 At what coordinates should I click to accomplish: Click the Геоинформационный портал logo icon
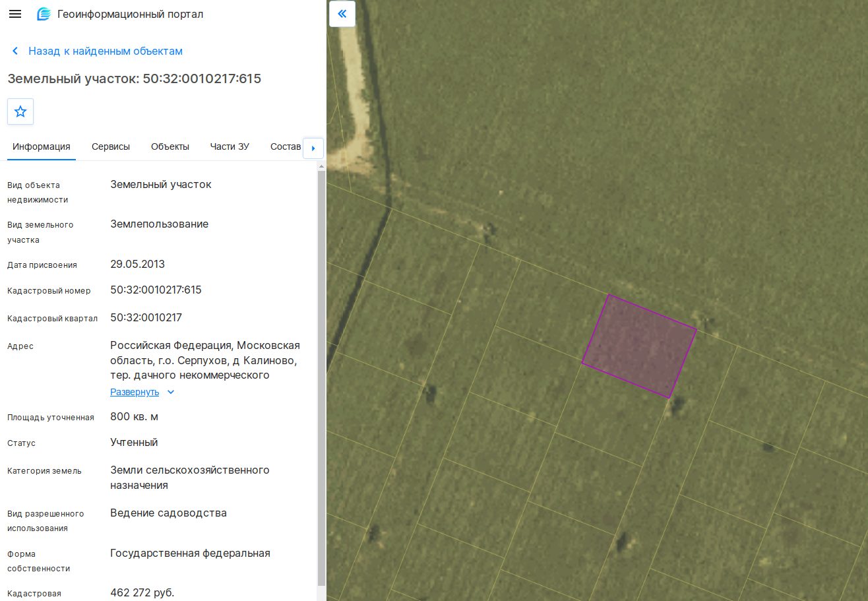click(x=44, y=14)
